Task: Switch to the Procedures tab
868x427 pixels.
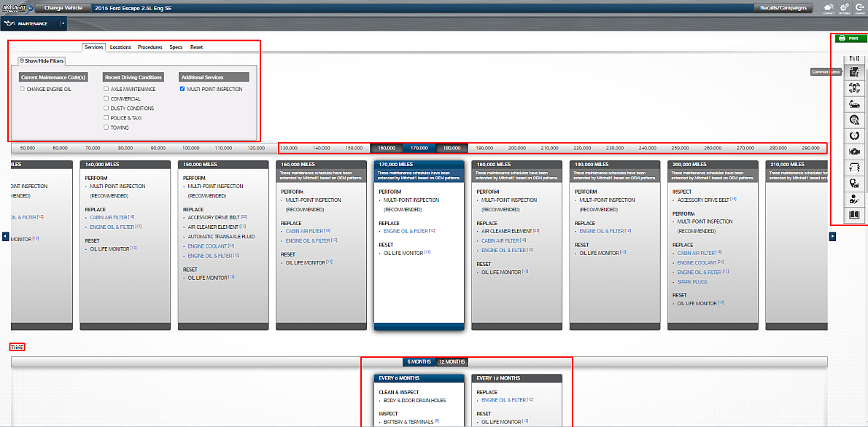Action: pos(150,47)
